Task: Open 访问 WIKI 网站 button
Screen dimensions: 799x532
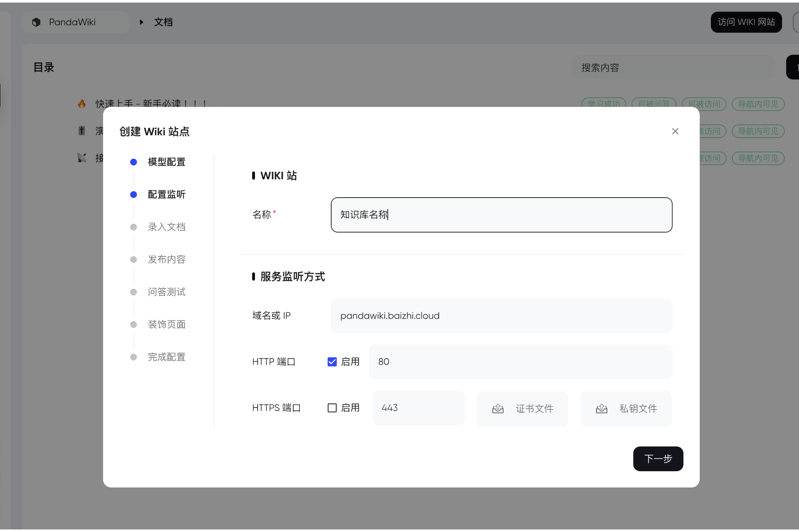Action: tap(746, 22)
